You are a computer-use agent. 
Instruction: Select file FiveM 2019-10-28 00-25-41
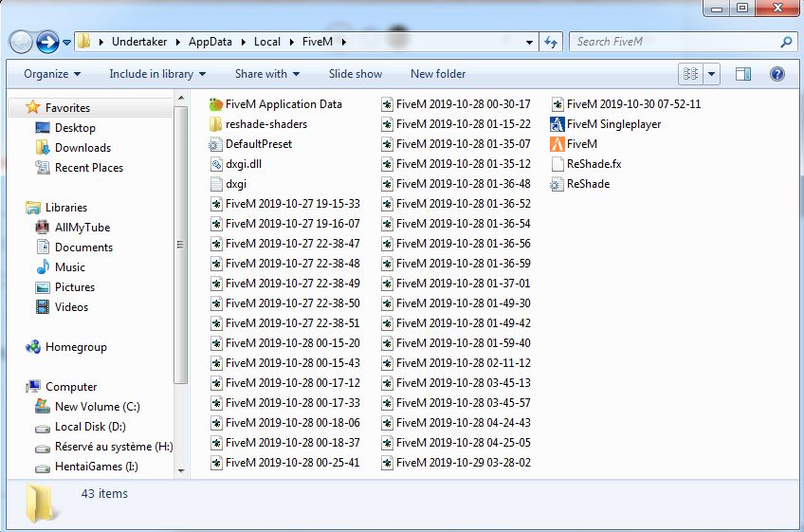(x=285, y=463)
